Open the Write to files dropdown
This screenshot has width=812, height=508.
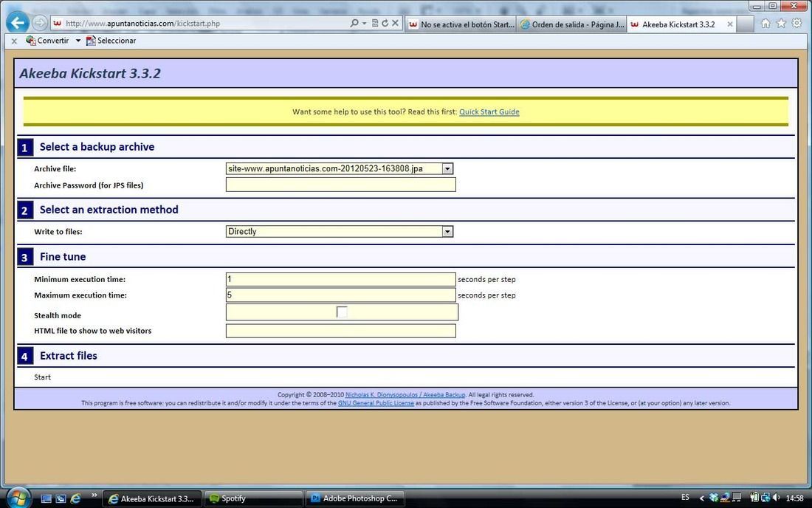[340, 231]
